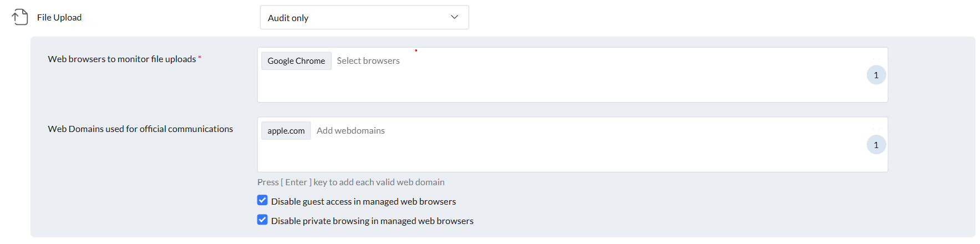The image size is (980, 244).
Task: Uncheck Disable guest access checkbox
Action: tap(262, 201)
